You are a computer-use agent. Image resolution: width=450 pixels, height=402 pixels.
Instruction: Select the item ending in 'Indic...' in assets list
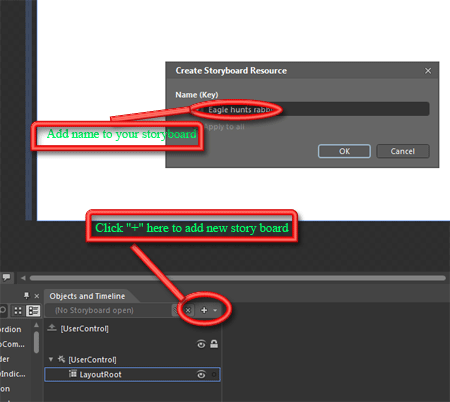pyautogui.click(x=13, y=374)
